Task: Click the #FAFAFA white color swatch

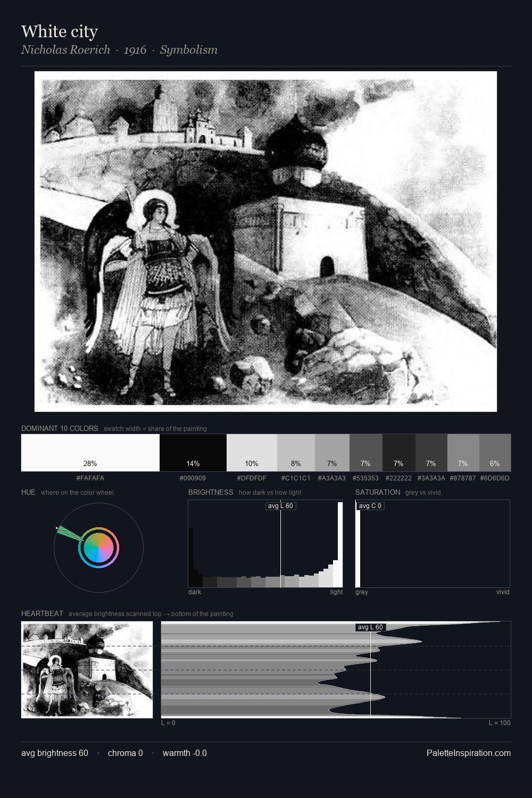Action: tap(90, 453)
